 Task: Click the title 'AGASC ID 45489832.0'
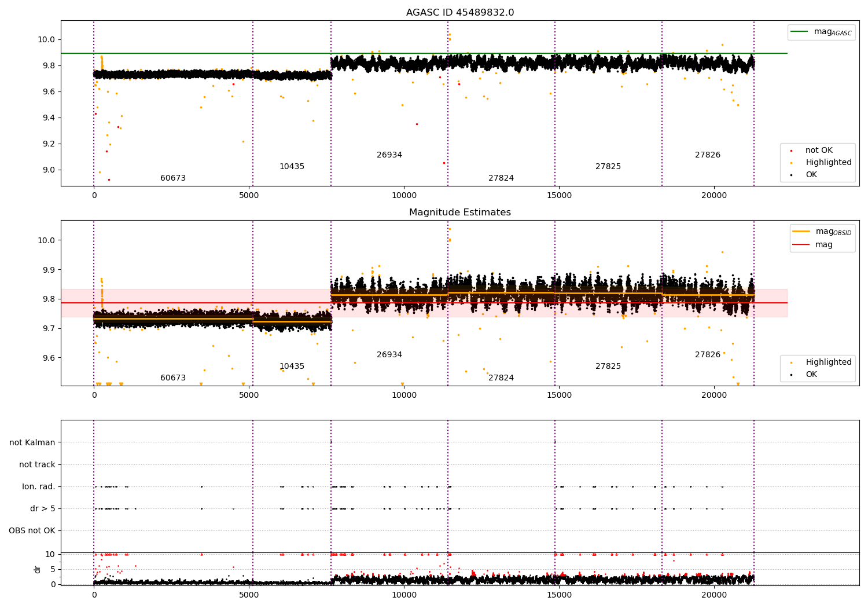coord(460,13)
